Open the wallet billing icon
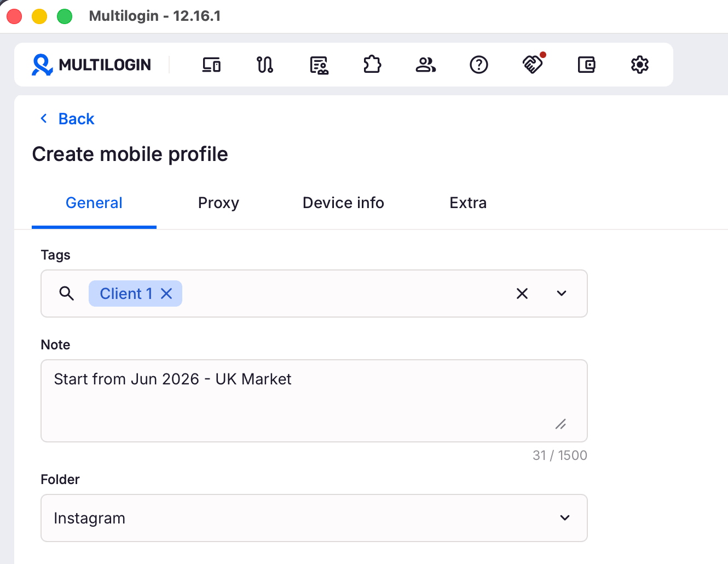The image size is (728, 564). pos(586,65)
